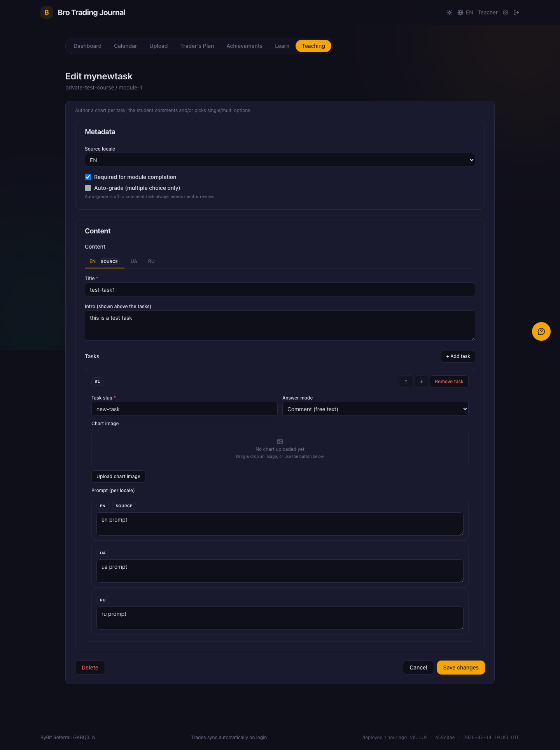Toggle the light/dark theme sun icon
Image resolution: width=560 pixels, height=750 pixels.
pos(450,12)
